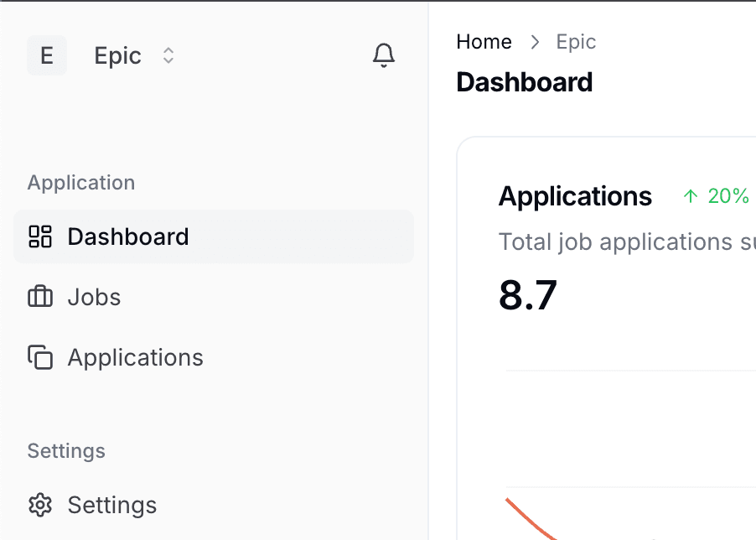Click the Home breadcrumb link
The width and height of the screenshot is (756, 540).
coord(484,42)
